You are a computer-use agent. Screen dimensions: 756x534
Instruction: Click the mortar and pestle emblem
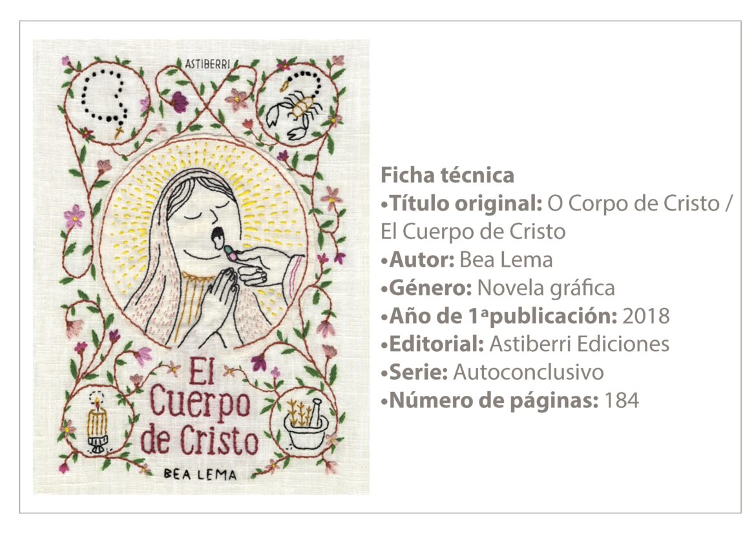(306, 423)
